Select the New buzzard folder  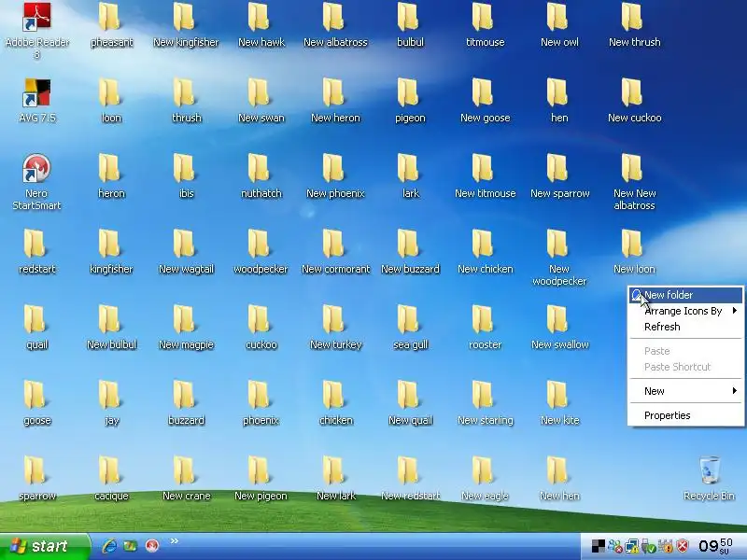[410, 252]
